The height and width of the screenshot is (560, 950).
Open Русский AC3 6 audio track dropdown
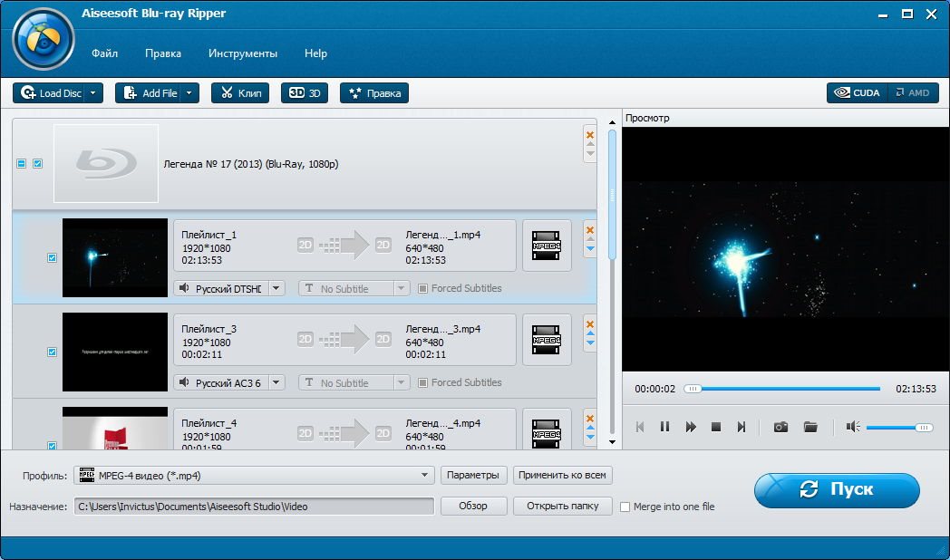point(276,382)
